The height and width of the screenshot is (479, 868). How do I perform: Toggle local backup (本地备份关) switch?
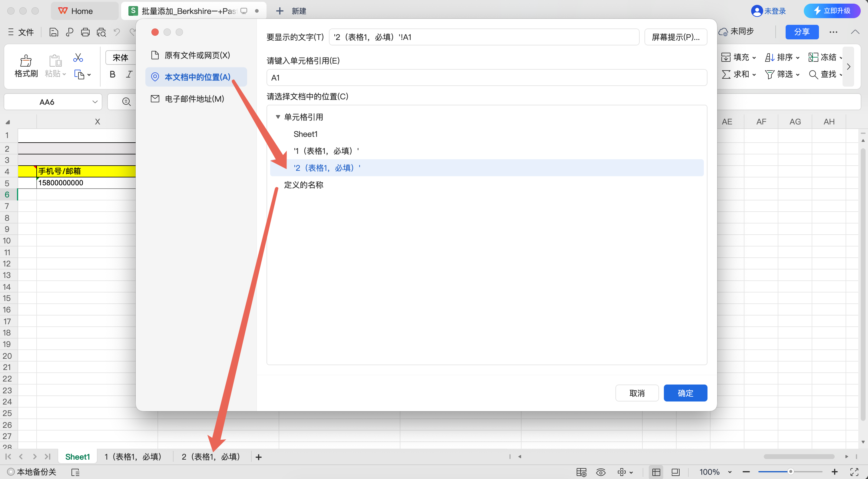click(x=11, y=472)
